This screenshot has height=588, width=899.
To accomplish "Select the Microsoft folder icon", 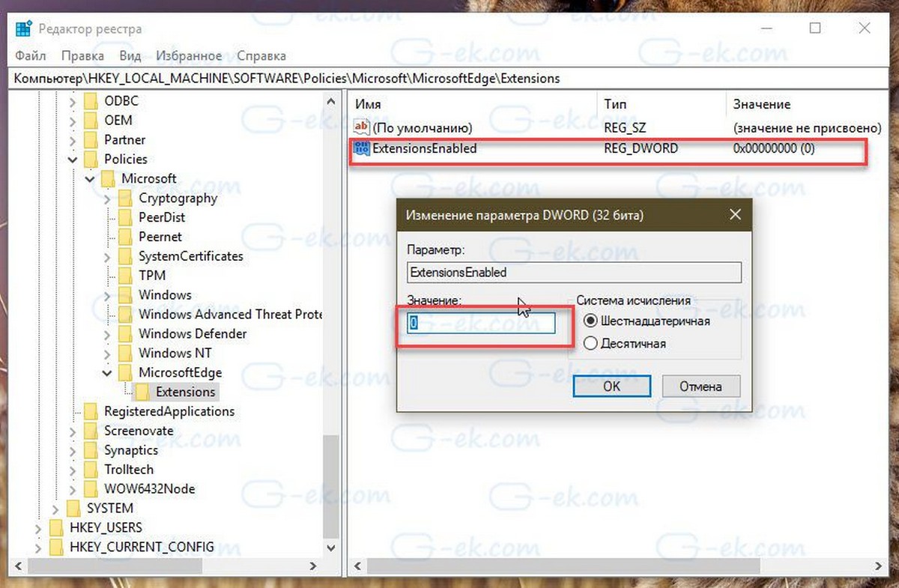I will point(109,178).
